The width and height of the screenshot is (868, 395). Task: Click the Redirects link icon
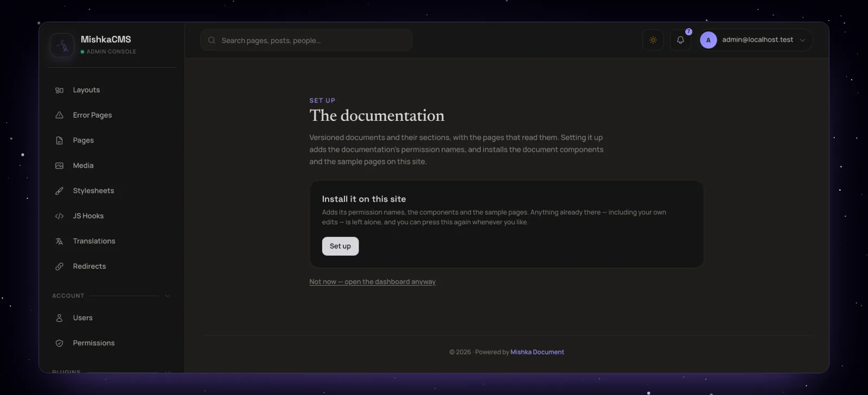60,267
